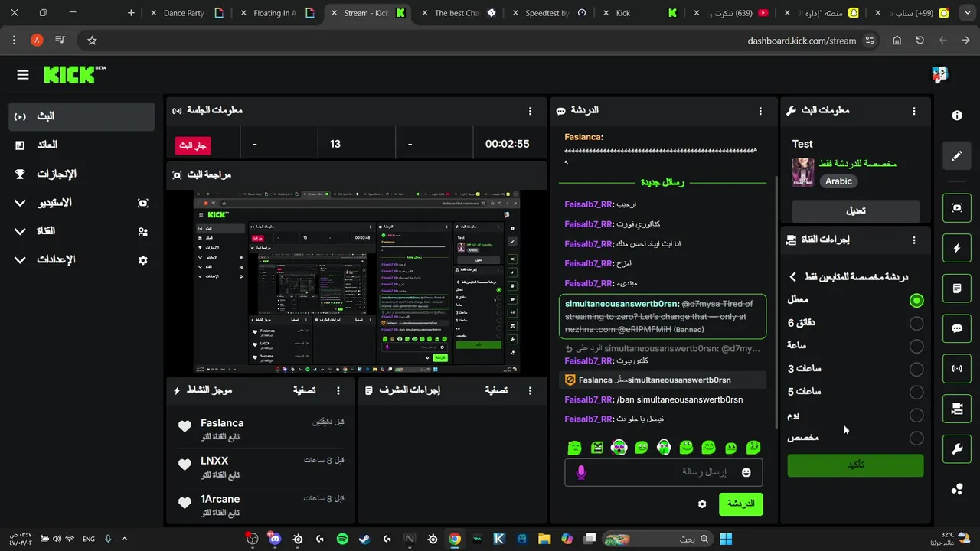Open the الإنجازات sidebar menu item
Image resolution: width=980 pixels, height=551 pixels.
coord(82,174)
